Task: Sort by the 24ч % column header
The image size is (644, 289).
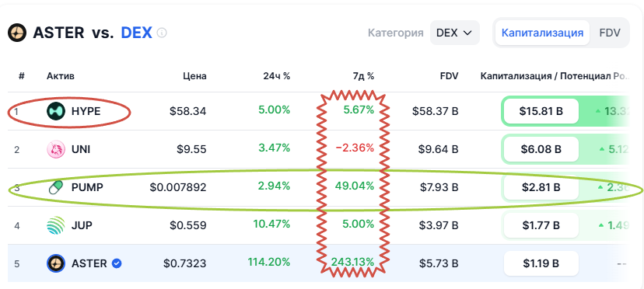Action: [x=277, y=76]
